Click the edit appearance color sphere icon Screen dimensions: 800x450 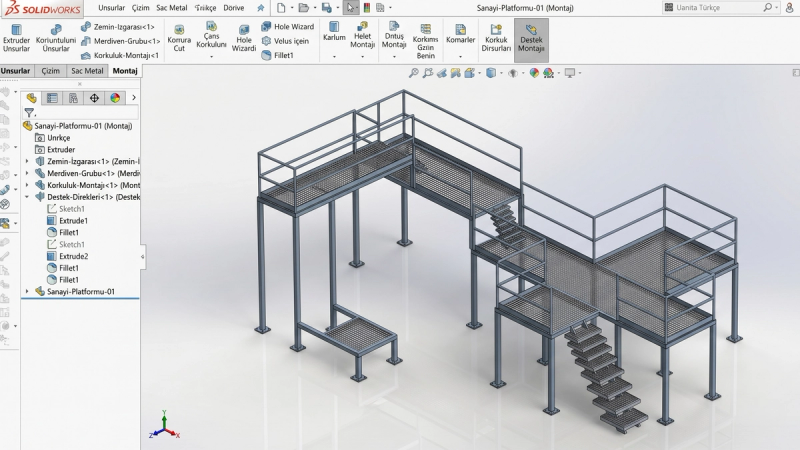coord(534,73)
